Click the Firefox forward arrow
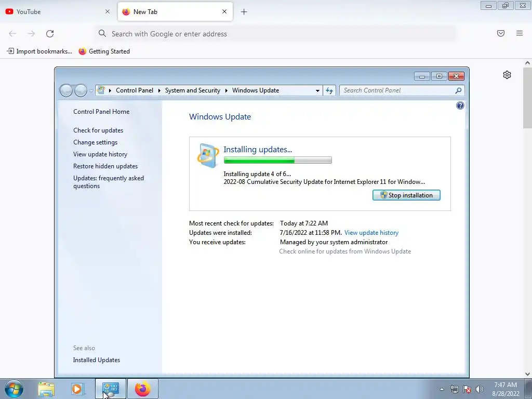The width and height of the screenshot is (532, 399). (x=31, y=34)
